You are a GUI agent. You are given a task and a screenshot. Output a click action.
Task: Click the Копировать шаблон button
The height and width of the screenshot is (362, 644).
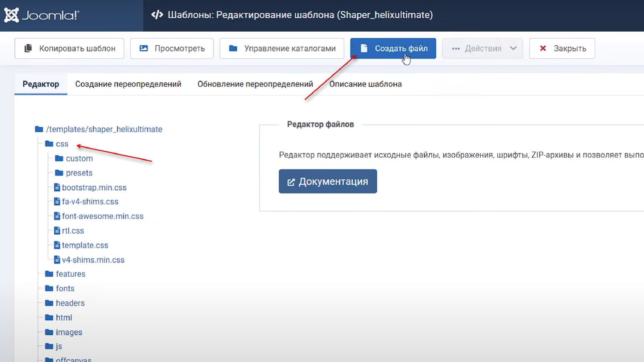(69, 49)
